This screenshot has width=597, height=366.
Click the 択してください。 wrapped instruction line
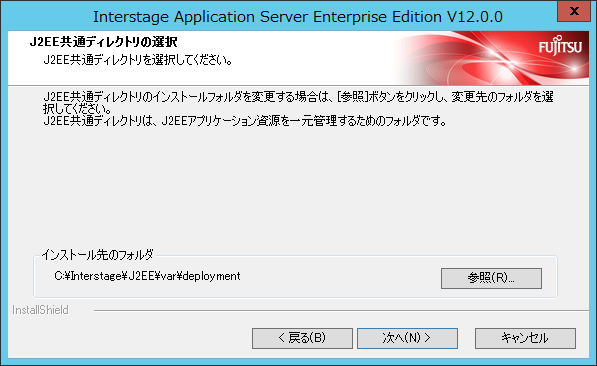pyautogui.click(x=77, y=109)
